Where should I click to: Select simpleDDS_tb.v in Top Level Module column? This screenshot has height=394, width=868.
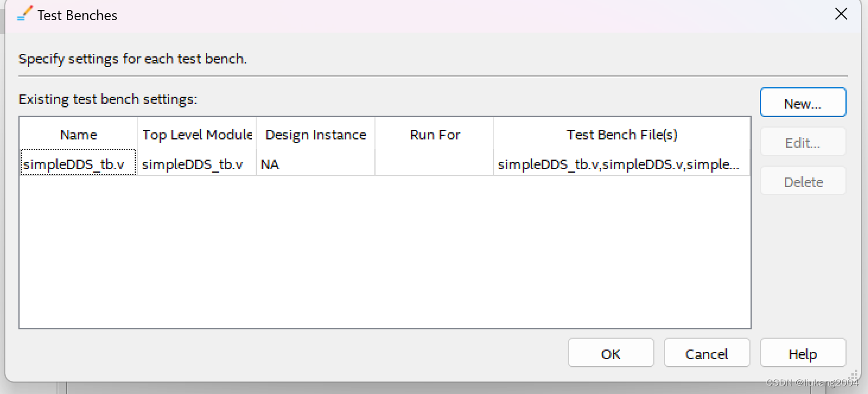[x=197, y=163]
